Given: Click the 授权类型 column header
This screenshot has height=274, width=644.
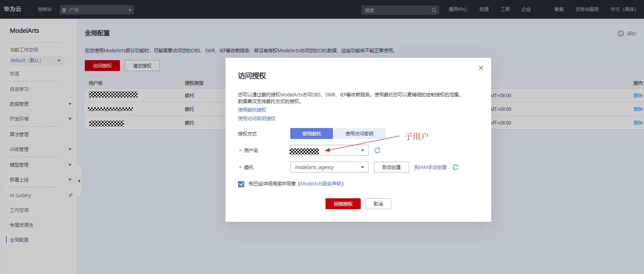Looking at the screenshot, I should 194,83.
